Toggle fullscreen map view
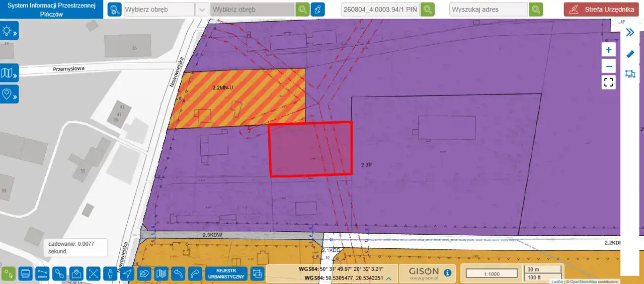Viewport: 644px width, 284px height. pyautogui.click(x=609, y=82)
